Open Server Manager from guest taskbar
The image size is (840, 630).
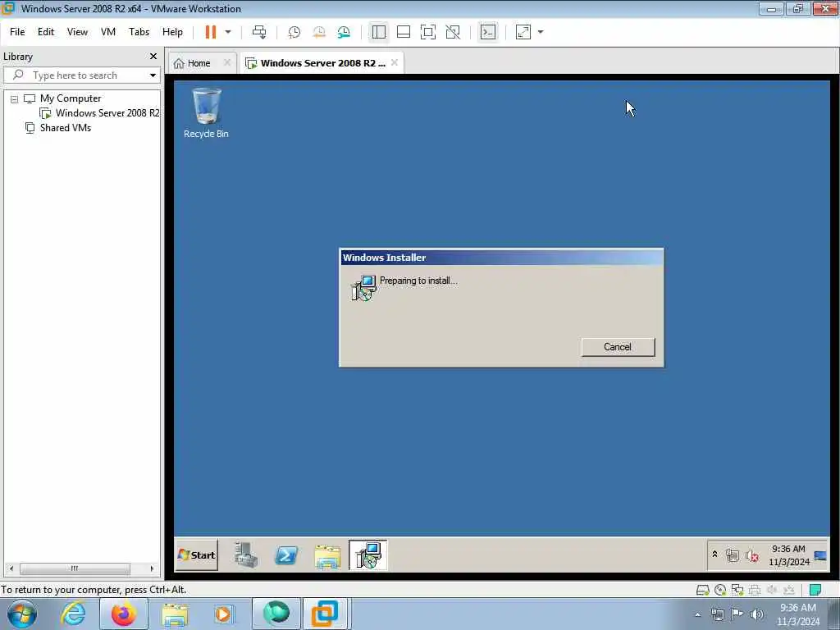click(x=246, y=555)
